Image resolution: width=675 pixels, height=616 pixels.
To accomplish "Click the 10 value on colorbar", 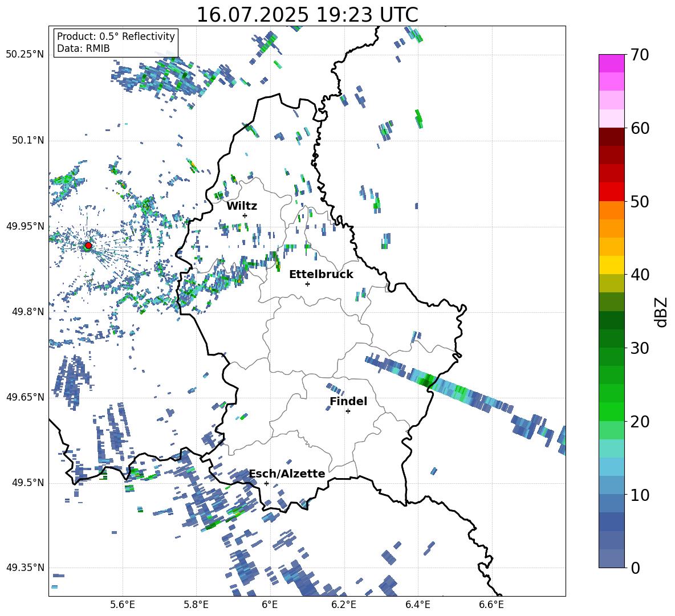I will point(639,495).
